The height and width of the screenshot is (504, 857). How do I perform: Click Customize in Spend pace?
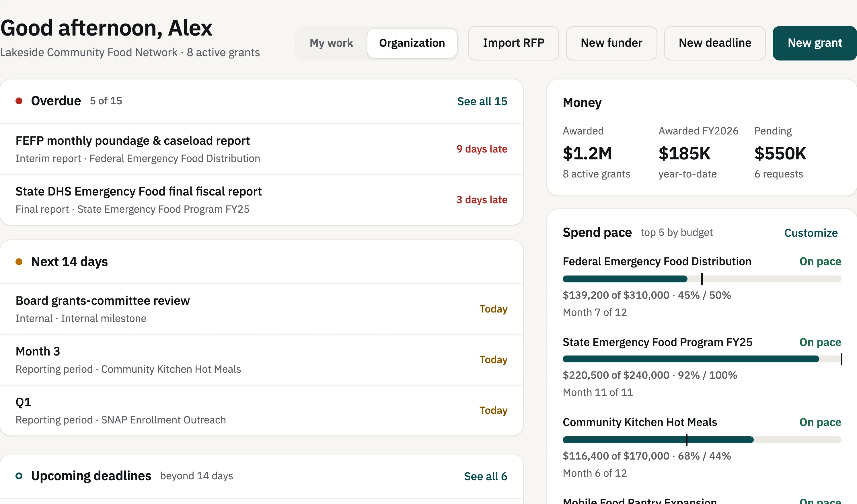pyautogui.click(x=811, y=233)
